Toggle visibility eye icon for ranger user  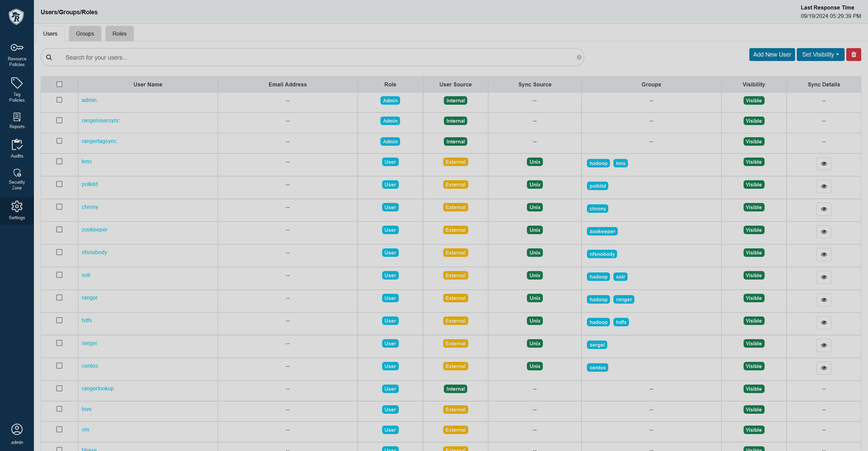pyautogui.click(x=824, y=300)
